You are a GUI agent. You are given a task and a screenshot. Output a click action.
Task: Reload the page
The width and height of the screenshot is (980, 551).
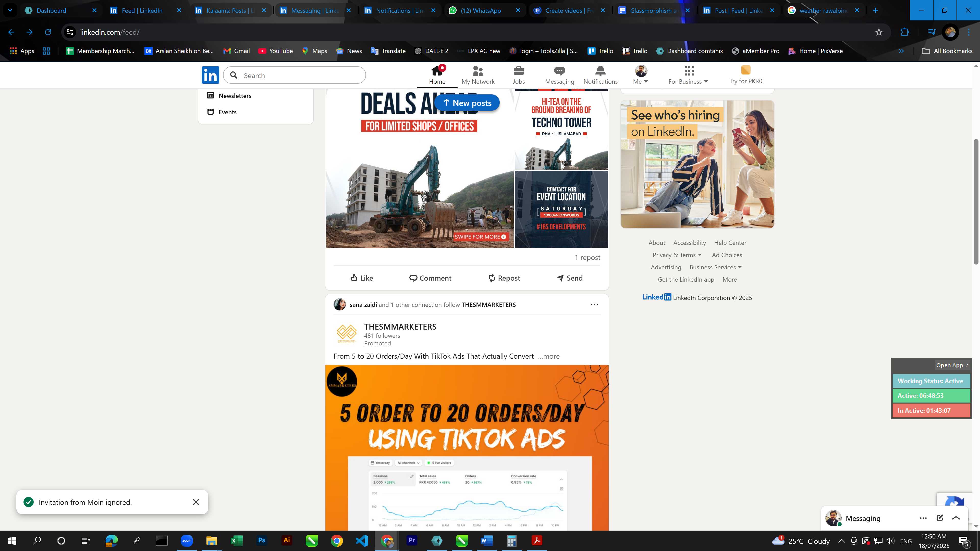pyautogui.click(x=48, y=32)
